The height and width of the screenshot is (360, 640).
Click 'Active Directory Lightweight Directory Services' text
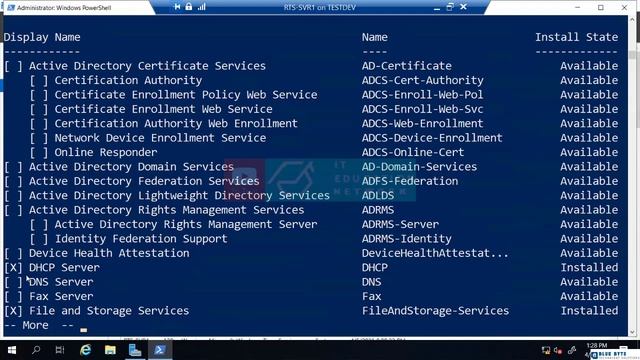[x=179, y=196]
